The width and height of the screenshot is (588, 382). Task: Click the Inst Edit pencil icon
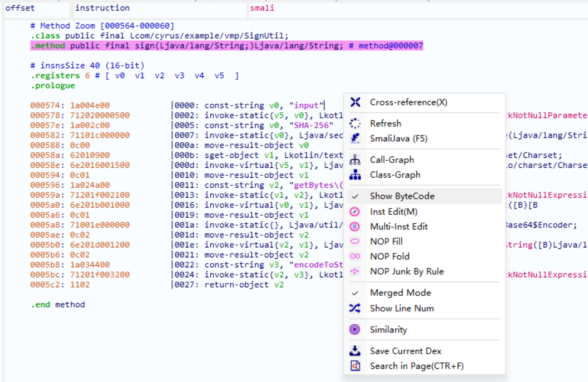355,211
